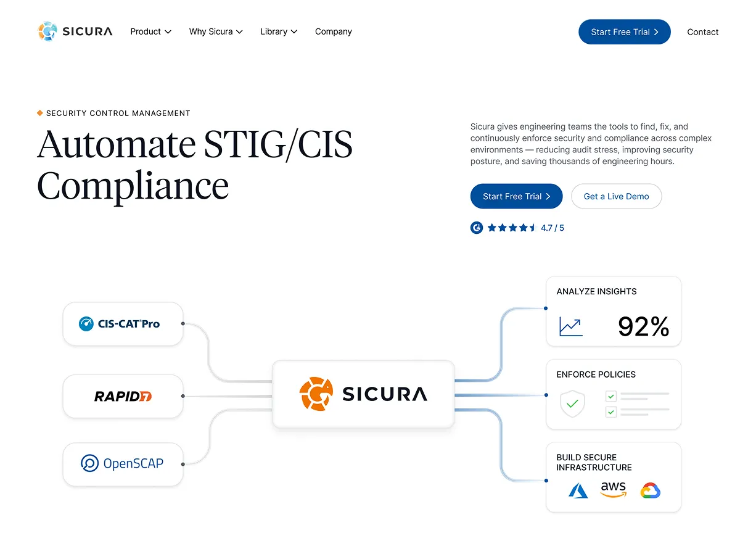Image resolution: width=756 pixels, height=554 pixels.
Task: Click the Enforce Policies heading
Action: (596, 374)
